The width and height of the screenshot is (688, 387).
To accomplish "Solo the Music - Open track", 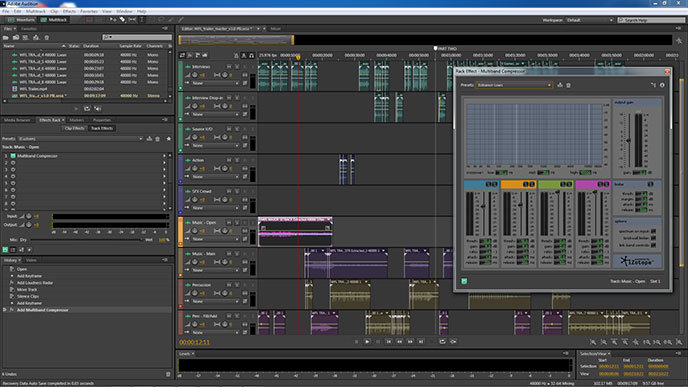I will click(x=237, y=222).
